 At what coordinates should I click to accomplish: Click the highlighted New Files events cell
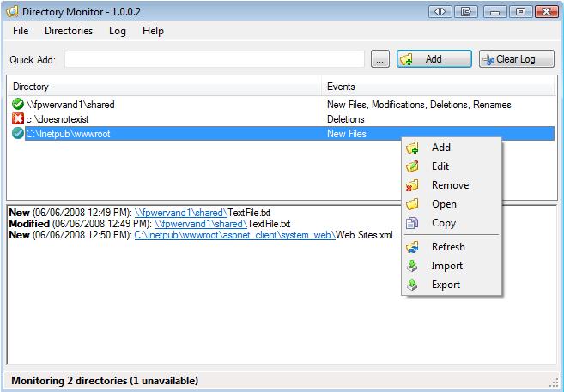click(x=347, y=134)
